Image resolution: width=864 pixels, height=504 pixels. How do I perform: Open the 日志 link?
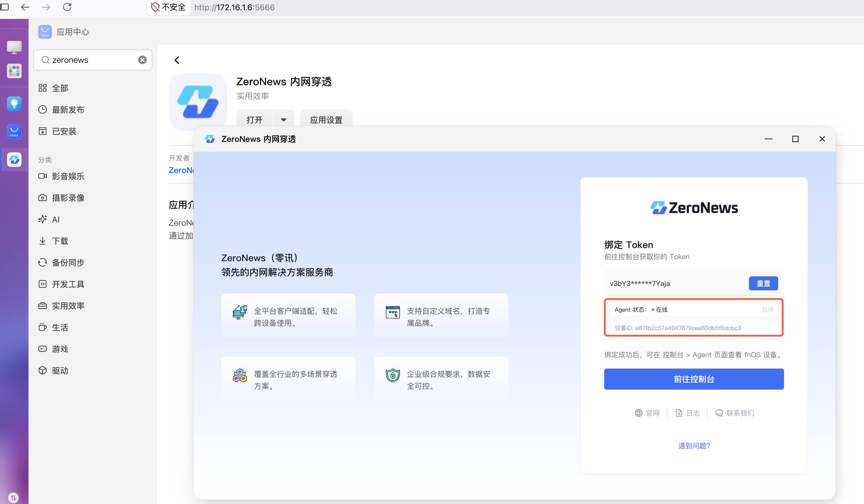point(688,413)
